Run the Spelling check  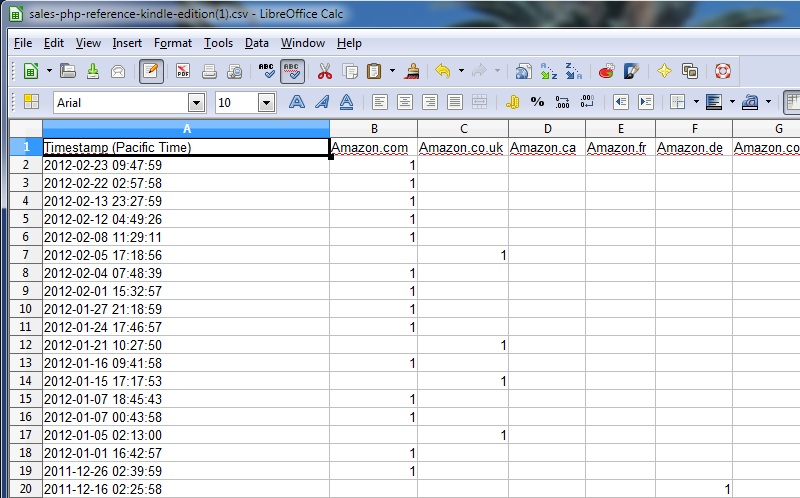[x=266, y=71]
